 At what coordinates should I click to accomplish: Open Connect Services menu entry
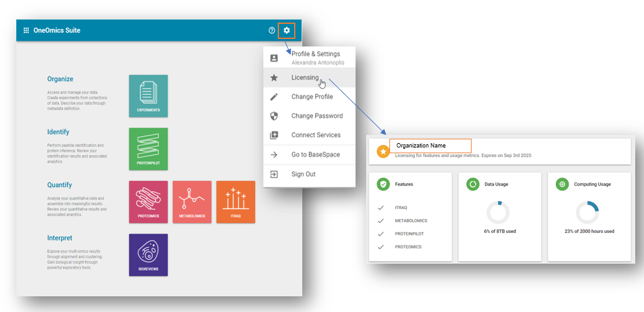315,135
